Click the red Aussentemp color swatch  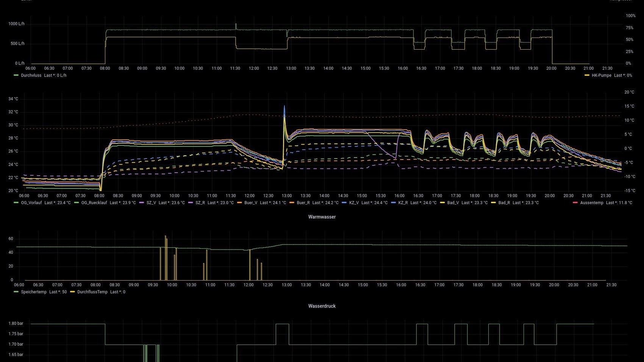[x=575, y=203]
